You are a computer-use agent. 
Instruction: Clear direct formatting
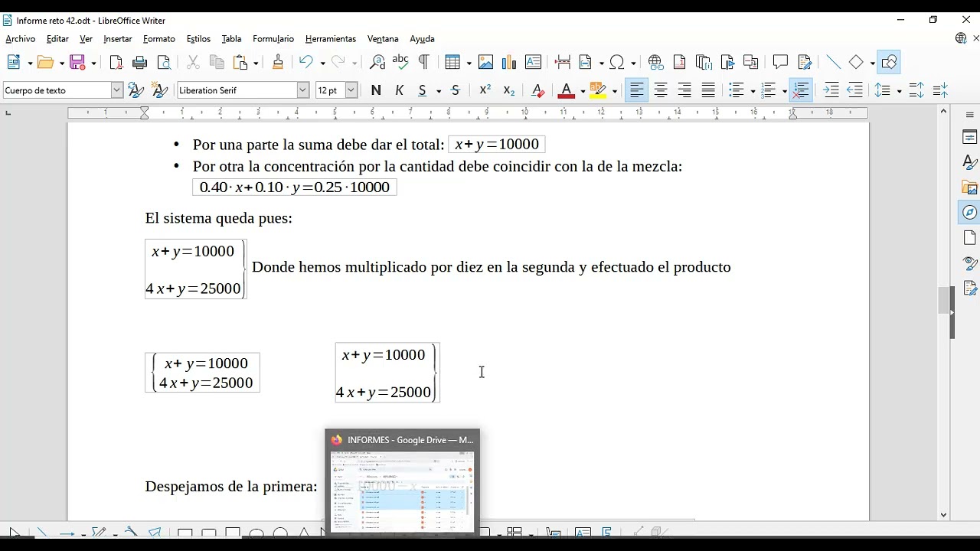coord(537,90)
